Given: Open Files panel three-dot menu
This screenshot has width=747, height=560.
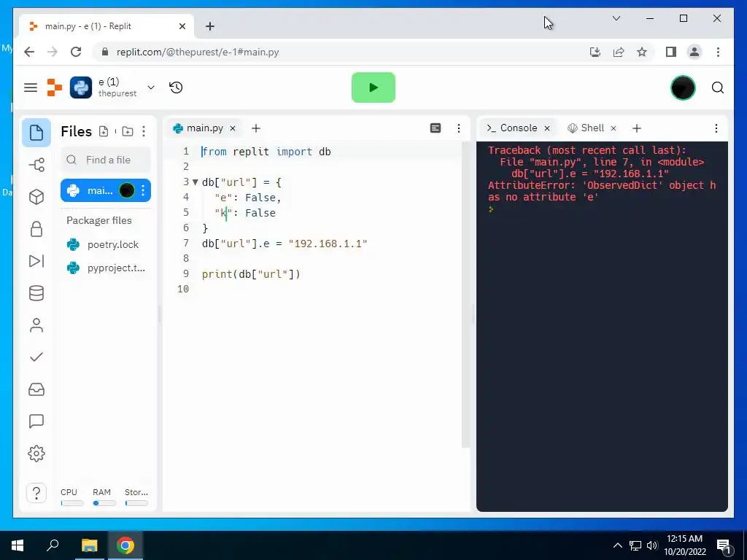Looking at the screenshot, I should [x=144, y=131].
